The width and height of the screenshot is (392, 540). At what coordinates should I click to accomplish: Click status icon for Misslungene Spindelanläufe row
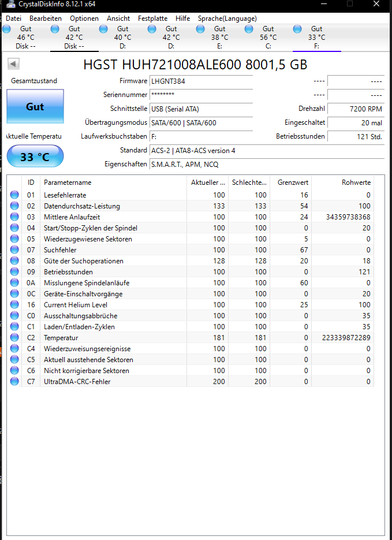tap(14, 283)
